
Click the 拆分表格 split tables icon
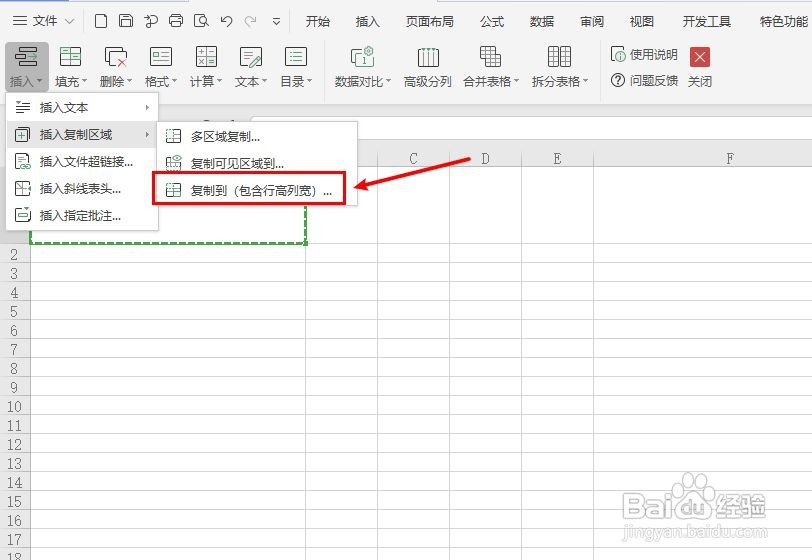point(559,56)
